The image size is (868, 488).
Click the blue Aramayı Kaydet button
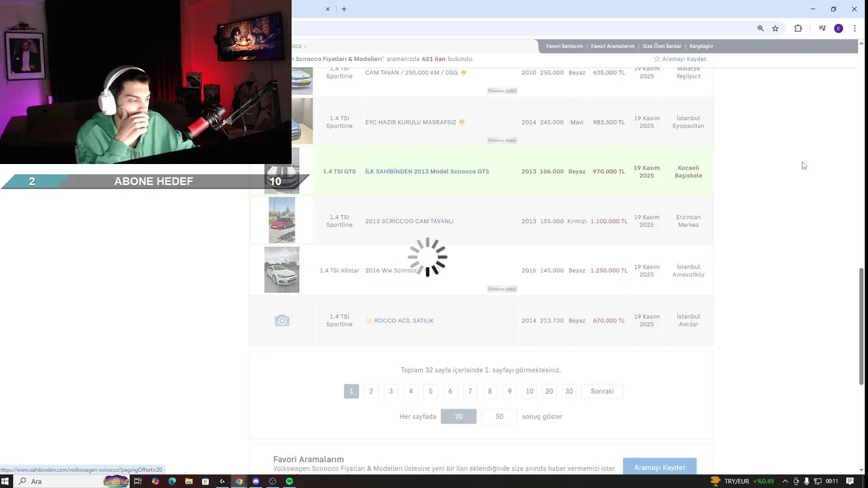click(x=660, y=468)
